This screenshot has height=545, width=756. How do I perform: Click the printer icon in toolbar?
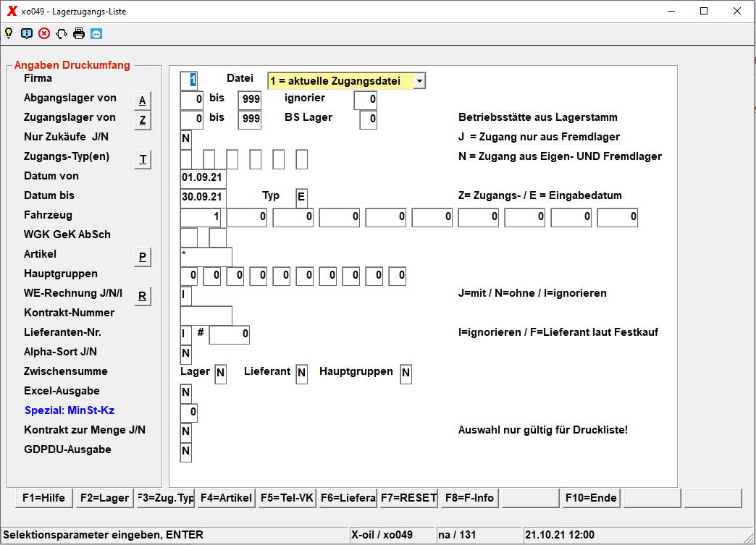79,34
